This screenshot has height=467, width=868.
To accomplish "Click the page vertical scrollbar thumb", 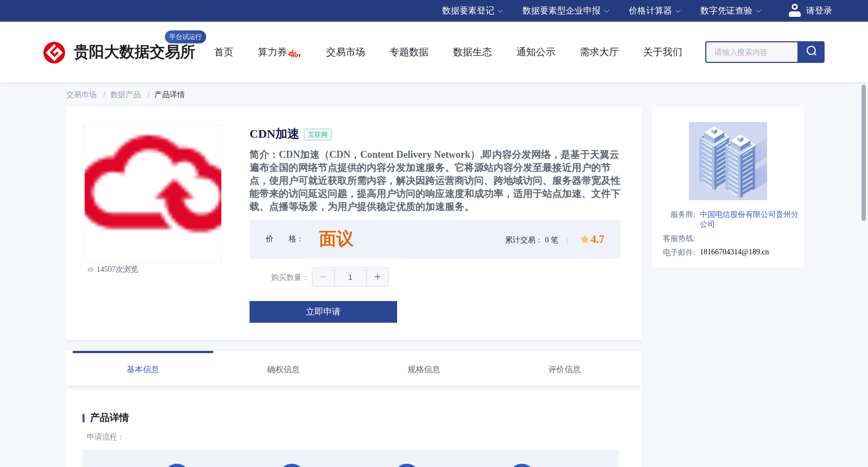I will [864, 152].
